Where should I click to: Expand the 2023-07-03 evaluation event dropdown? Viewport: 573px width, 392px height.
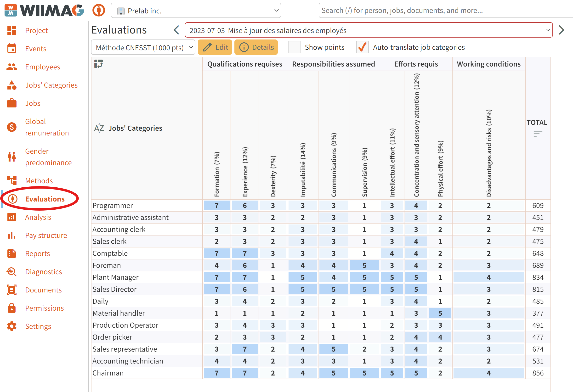click(x=369, y=30)
